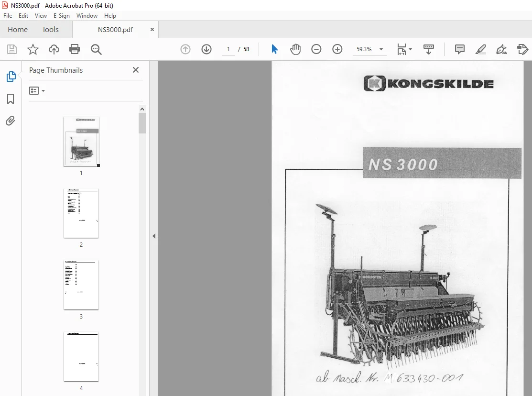Open the Attachments paperclip panel
Viewport: 532px width, 396px height.
tap(11, 121)
